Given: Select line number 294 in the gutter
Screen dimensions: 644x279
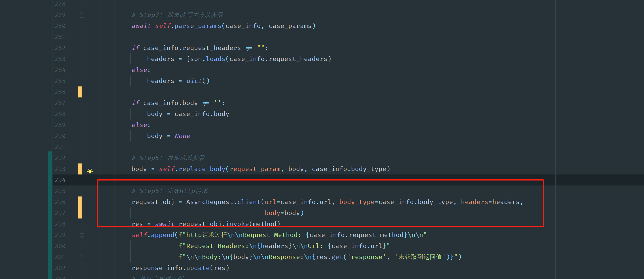Looking at the screenshot, I should pos(60,180).
